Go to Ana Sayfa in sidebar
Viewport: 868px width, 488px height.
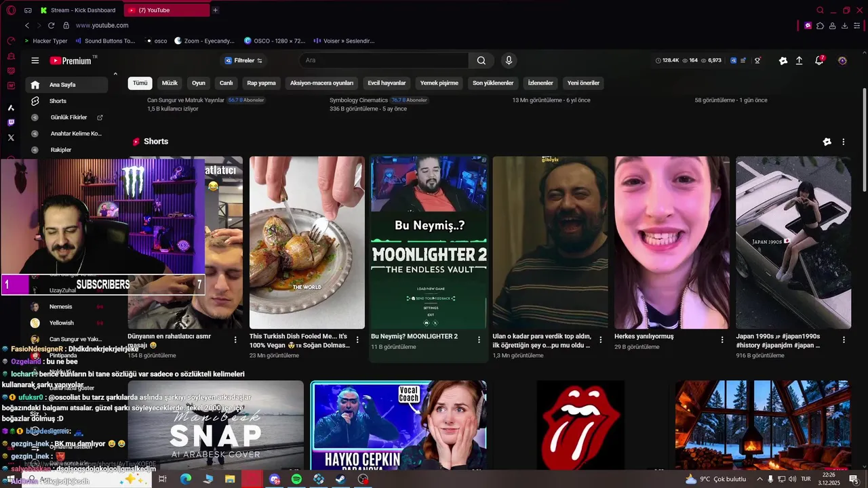click(x=67, y=85)
